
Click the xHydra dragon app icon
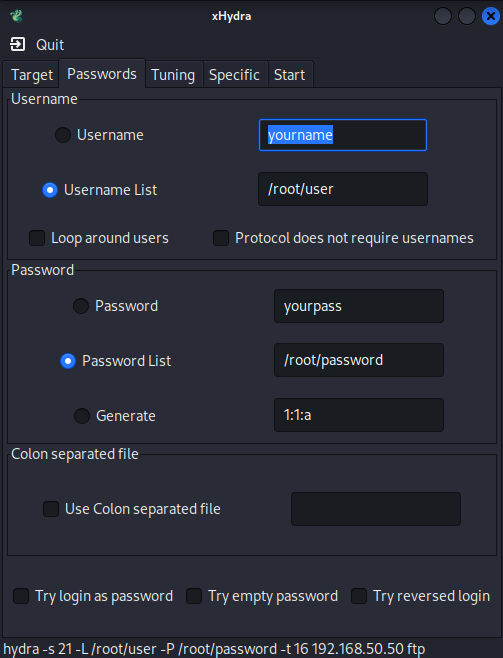pyautogui.click(x=16, y=16)
